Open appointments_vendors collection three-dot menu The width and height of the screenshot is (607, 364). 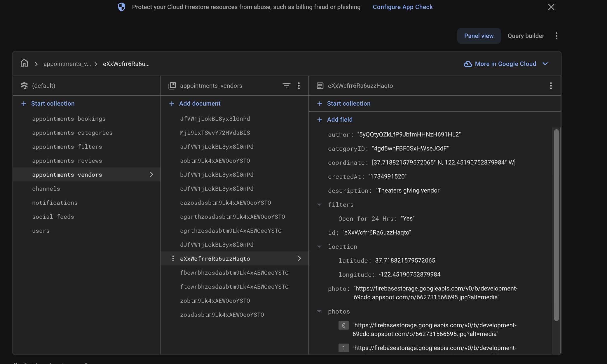pos(299,86)
